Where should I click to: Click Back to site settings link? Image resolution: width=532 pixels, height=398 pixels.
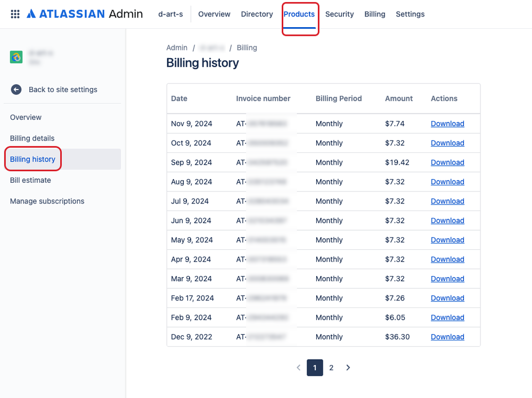click(x=63, y=90)
